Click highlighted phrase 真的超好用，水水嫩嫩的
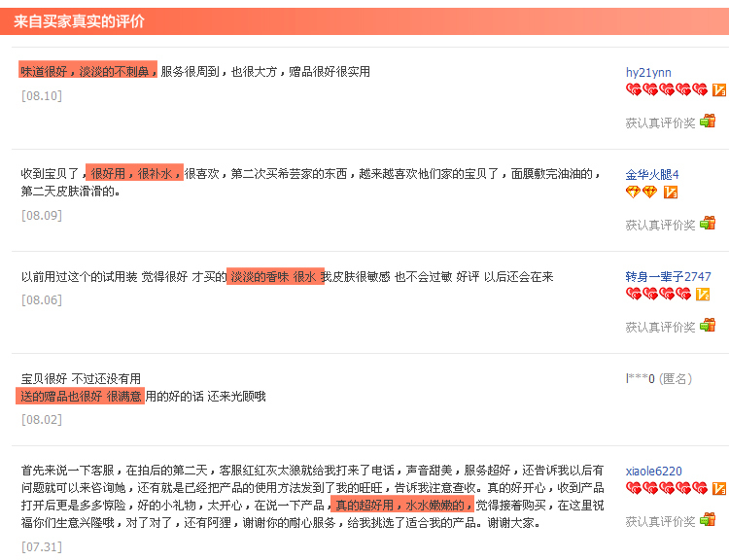This screenshot has height=560, width=729. (x=402, y=505)
